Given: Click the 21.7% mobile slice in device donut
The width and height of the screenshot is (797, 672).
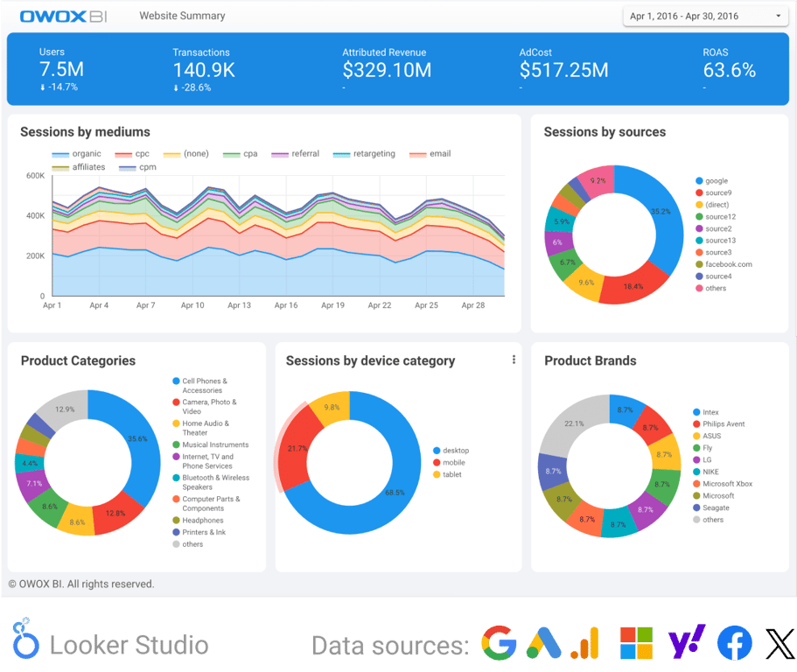Looking at the screenshot, I should click(297, 448).
